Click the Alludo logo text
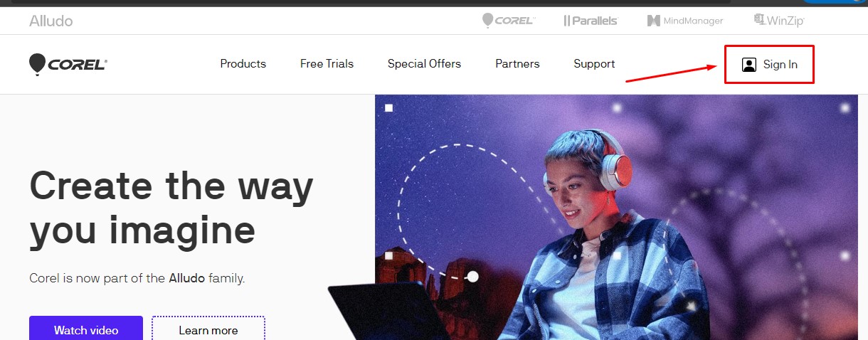The image size is (868, 340). coord(51,21)
